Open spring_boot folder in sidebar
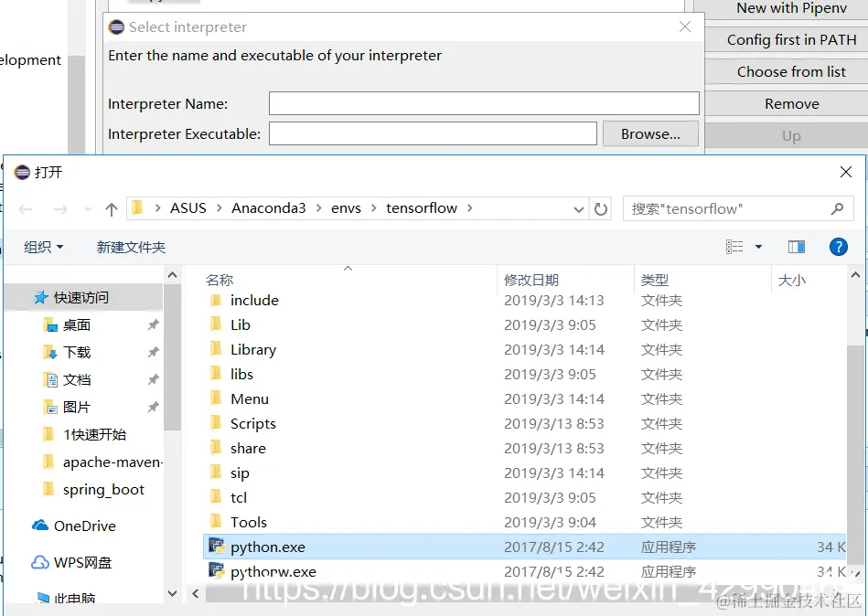 [103, 490]
